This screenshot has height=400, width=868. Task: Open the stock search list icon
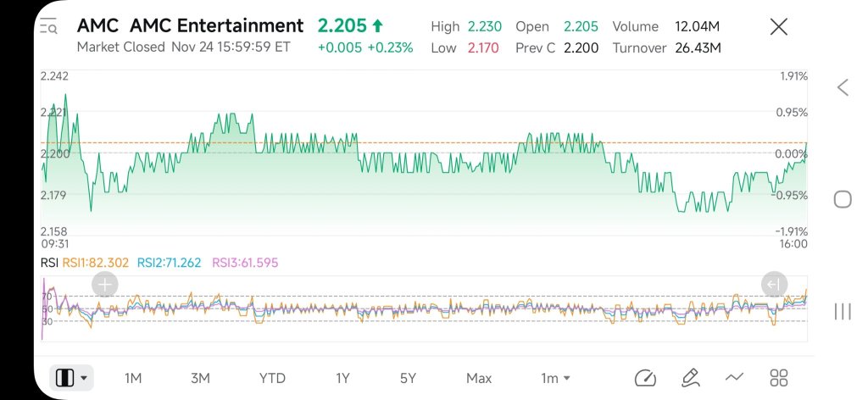point(48,26)
